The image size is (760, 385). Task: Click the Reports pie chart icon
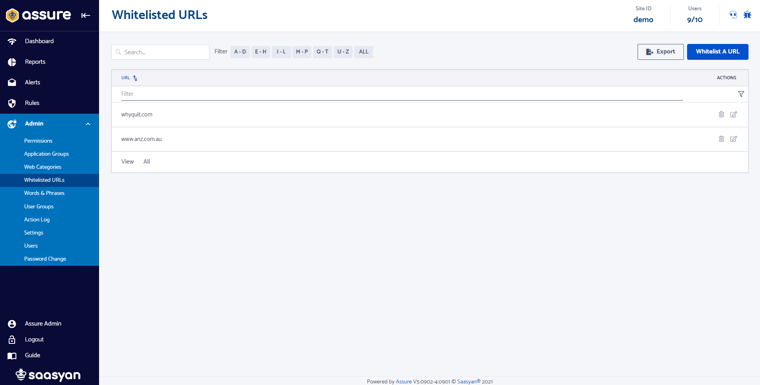(x=12, y=62)
